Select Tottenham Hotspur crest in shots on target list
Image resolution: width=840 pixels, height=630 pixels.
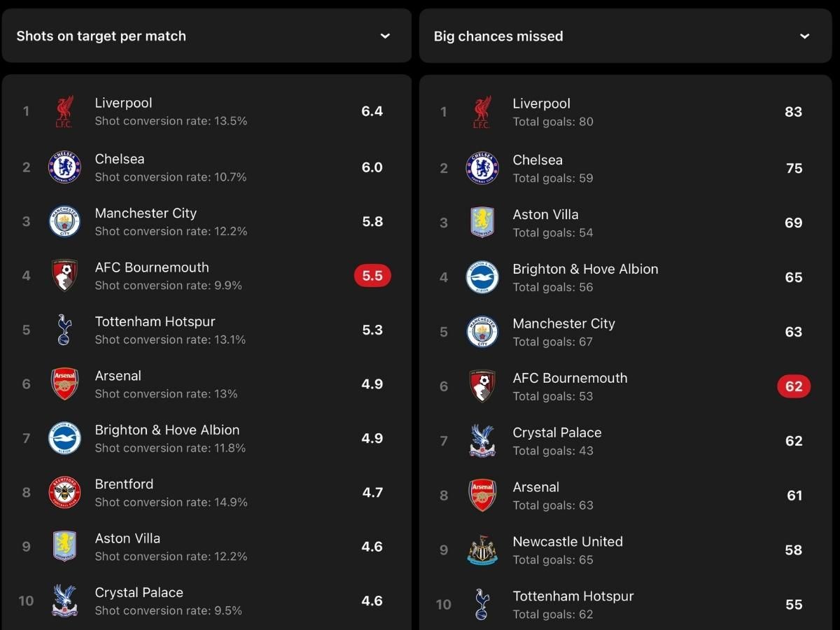pos(64,330)
